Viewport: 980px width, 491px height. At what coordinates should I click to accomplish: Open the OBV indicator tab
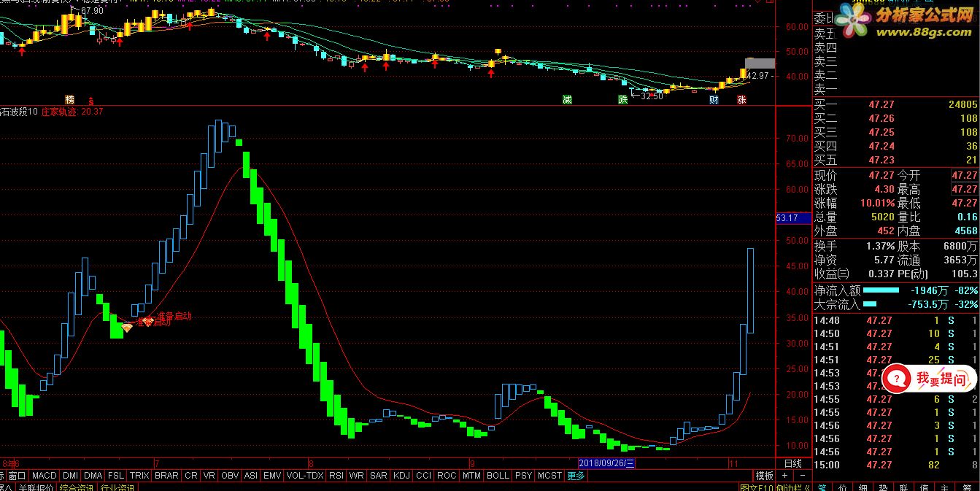pyautogui.click(x=230, y=475)
